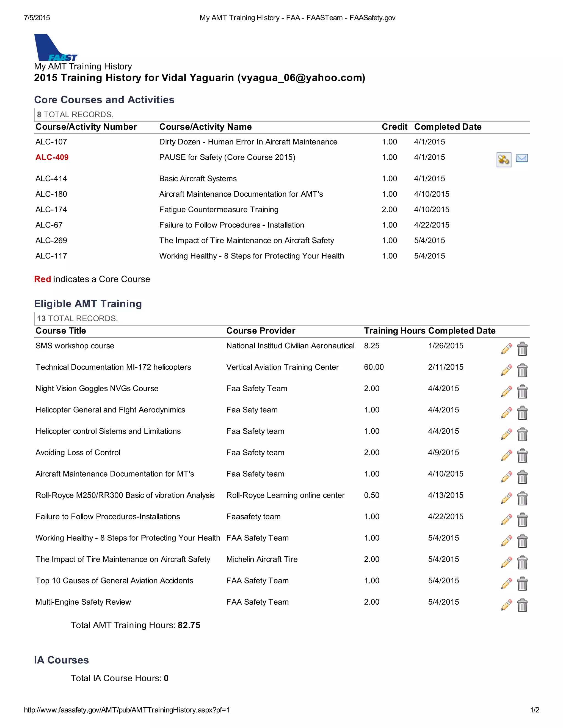Delete Technical Documentation MI-172 helicopters entry
This screenshot has height=728, width=563.
tap(522, 370)
